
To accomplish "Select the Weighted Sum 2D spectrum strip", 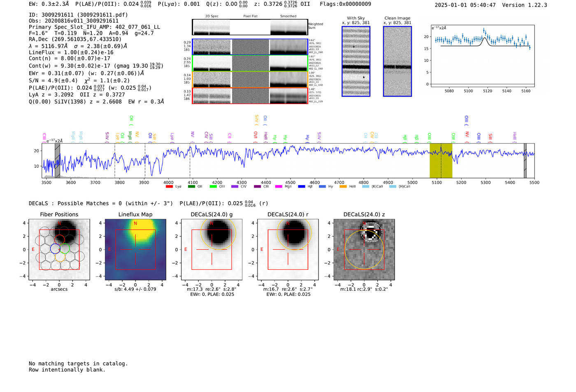I will [250, 27].
